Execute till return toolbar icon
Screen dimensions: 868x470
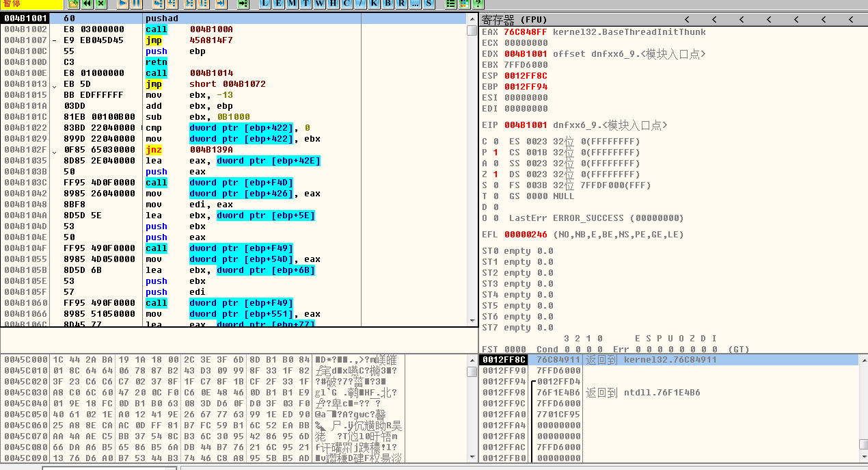pyautogui.click(x=221, y=3)
